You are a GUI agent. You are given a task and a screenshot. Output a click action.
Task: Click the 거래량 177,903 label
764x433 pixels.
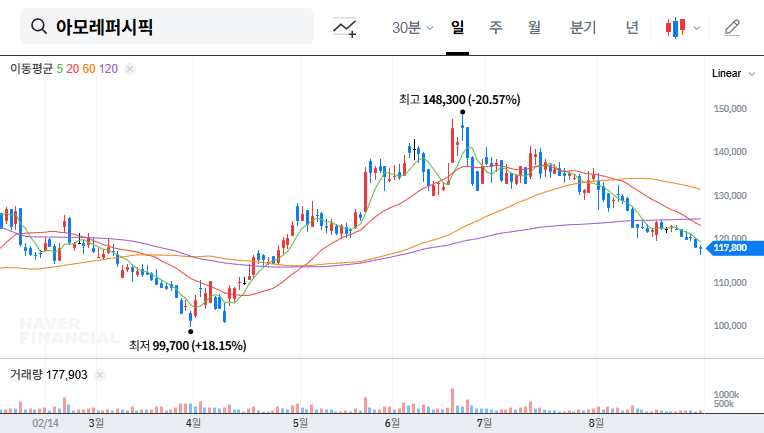point(49,375)
